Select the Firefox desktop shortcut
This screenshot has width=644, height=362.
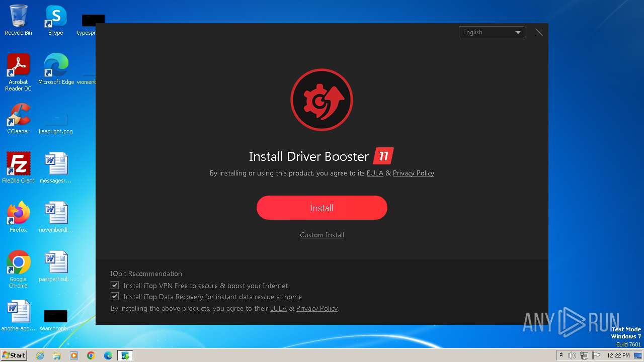18,217
